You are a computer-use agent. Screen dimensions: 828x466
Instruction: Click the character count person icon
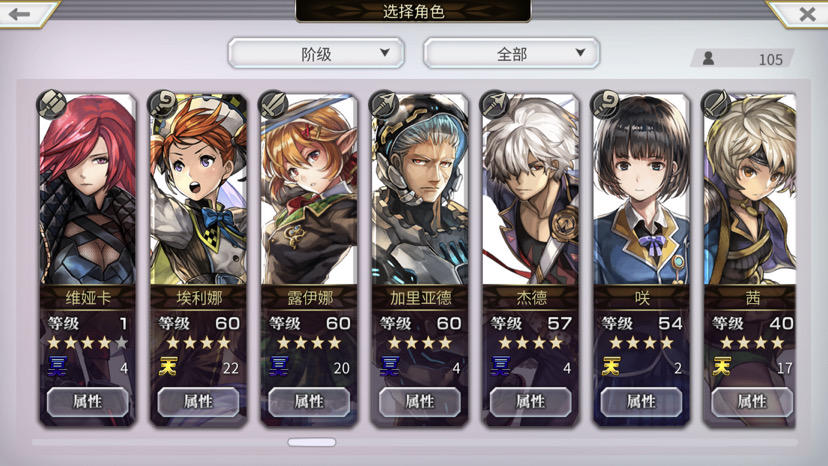coord(708,59)
